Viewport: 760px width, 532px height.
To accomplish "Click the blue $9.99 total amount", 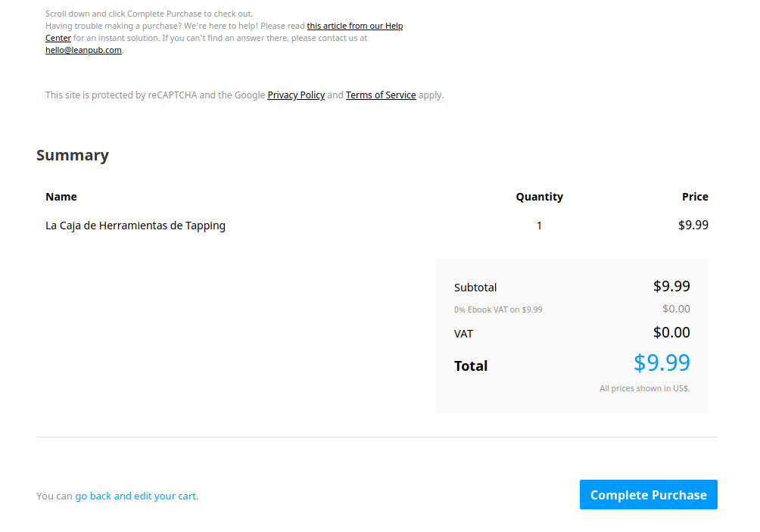I will tap(662, 362).
